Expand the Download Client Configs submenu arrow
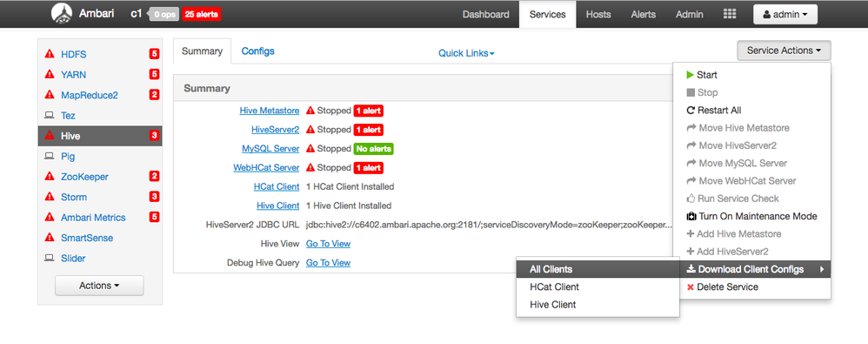Viewport: 868px width, 344px height. coord(822,269)
